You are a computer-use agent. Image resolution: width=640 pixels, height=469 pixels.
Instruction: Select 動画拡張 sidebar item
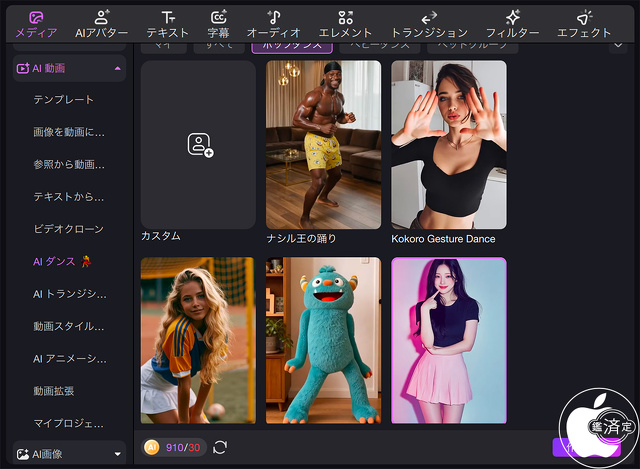click(53, 391)
